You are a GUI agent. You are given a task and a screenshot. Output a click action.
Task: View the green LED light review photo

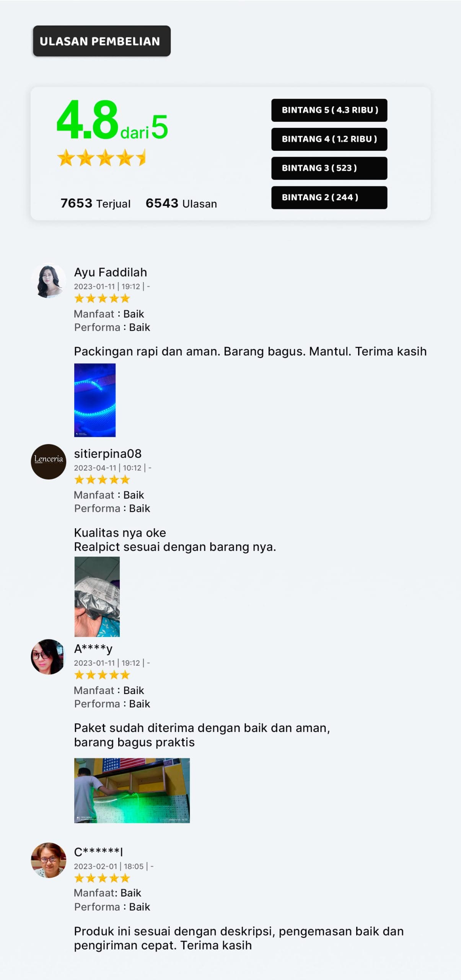click(x=132, y=790)
